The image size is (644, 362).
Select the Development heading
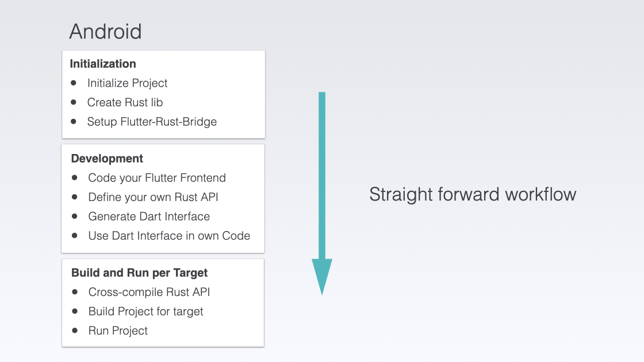pos(107,159)
